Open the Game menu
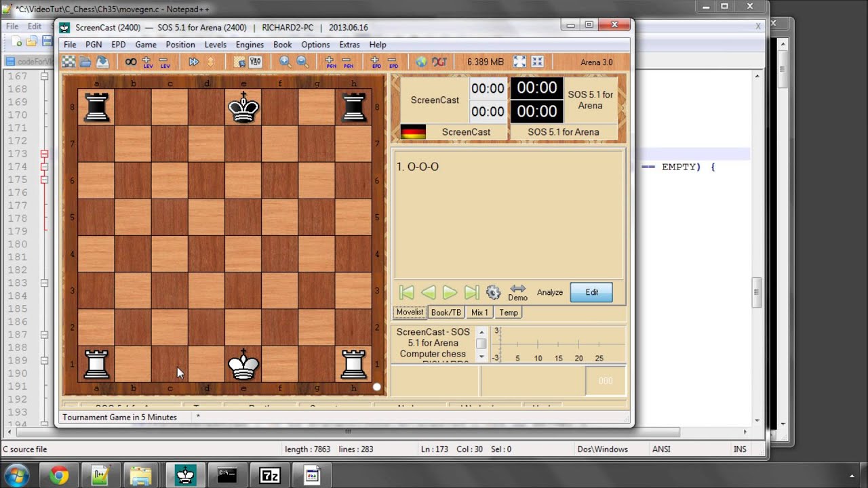The width and height of the screenshot is (868, 488). tap(146, 45)
